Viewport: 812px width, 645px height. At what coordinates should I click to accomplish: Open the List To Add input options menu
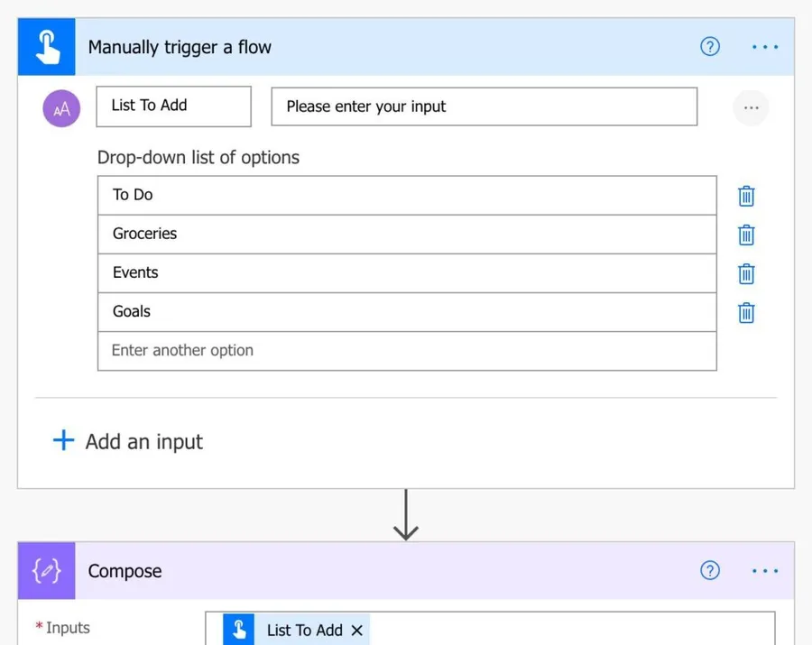tap(751, 107)
